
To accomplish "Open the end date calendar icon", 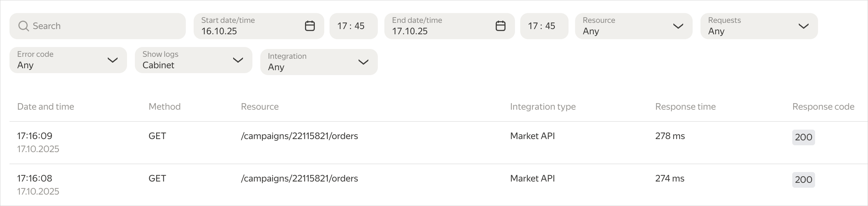I will click(x=501, y=25).
